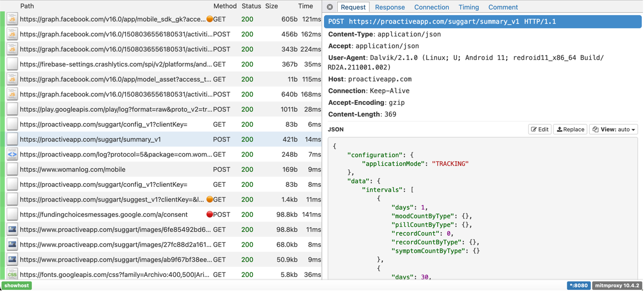Click the Edit button for JSON body
Screen dimensions: 644x292
point(540,129)
